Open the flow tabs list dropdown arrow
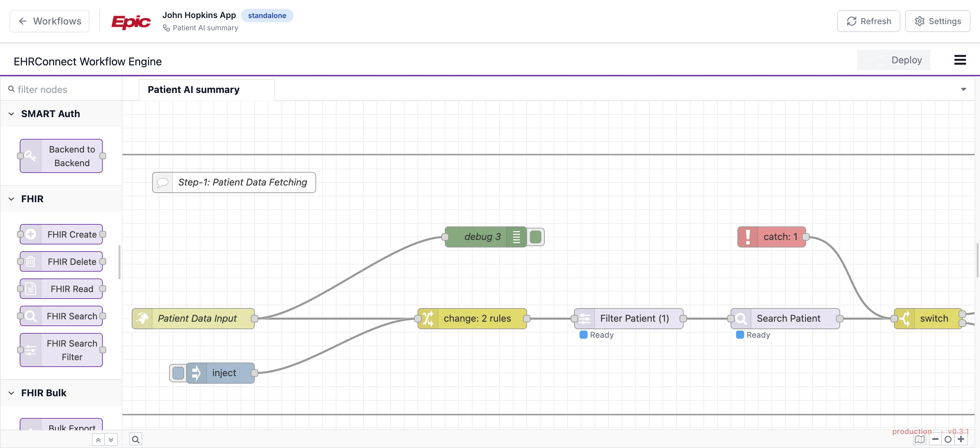The width and height of the screenshot is (980, 448). (x=963, y=90)
